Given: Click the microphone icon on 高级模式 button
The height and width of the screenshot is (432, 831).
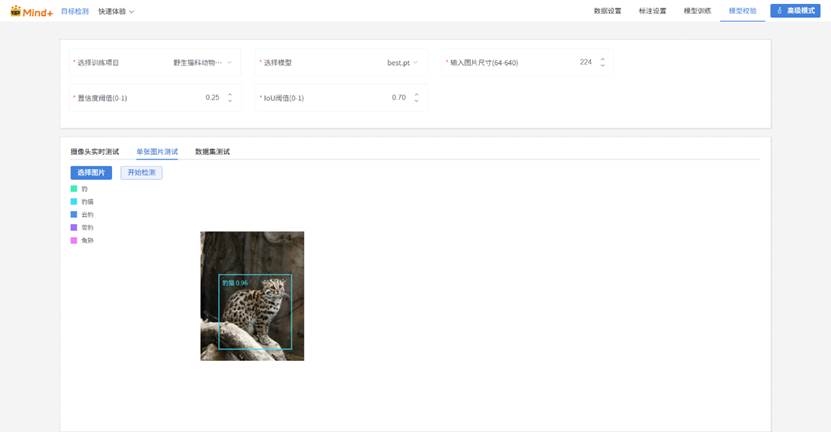Looking at the screenshot, I should click(779, 11).
